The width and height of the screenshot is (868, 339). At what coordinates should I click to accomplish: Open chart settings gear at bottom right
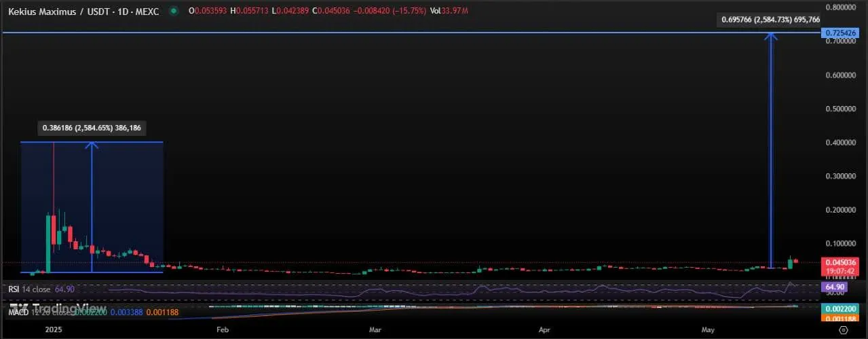pyautogui.click(x=842, y=329)
